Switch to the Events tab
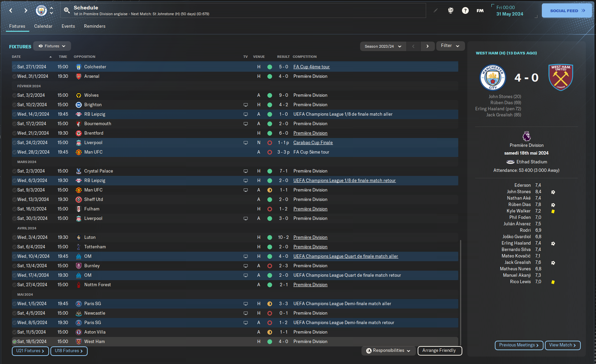Viewport: 596px width, 364px height. [x=68, y=26]
